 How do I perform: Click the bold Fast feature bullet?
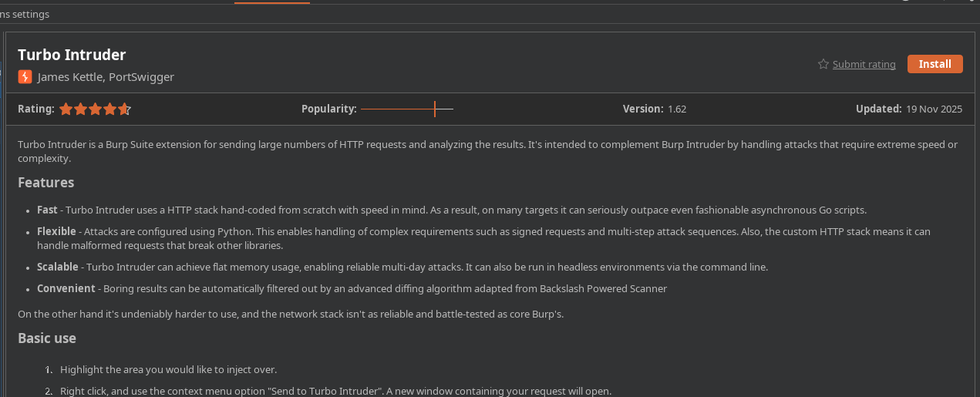point(47,210)
